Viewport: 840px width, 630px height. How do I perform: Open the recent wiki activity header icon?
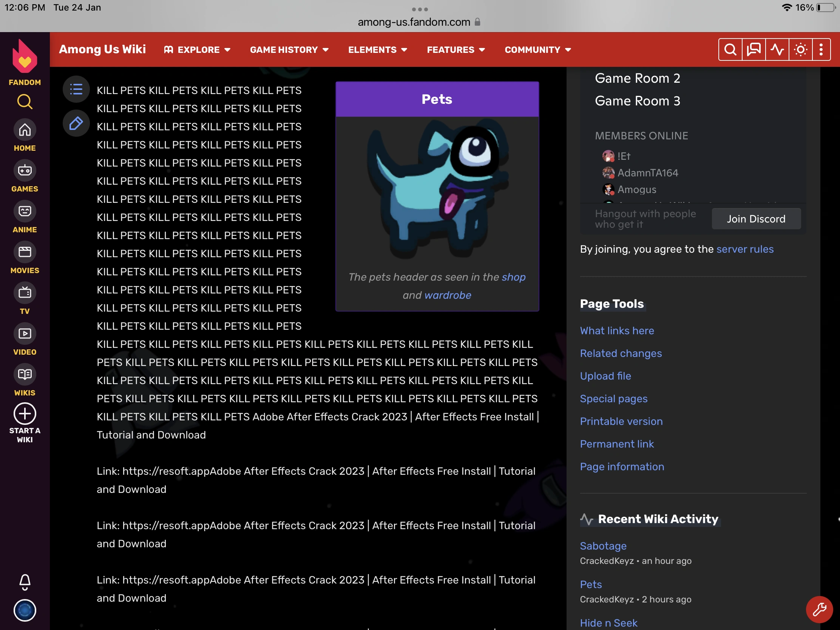[x=777, y=50]
